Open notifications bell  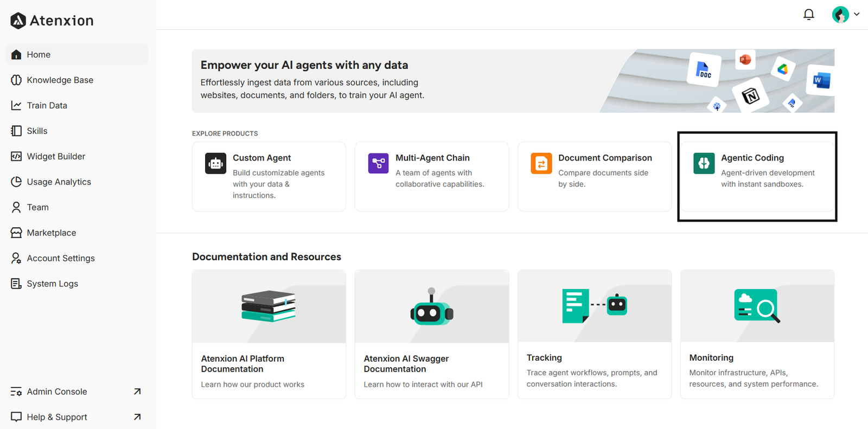(x=809, y=15)
